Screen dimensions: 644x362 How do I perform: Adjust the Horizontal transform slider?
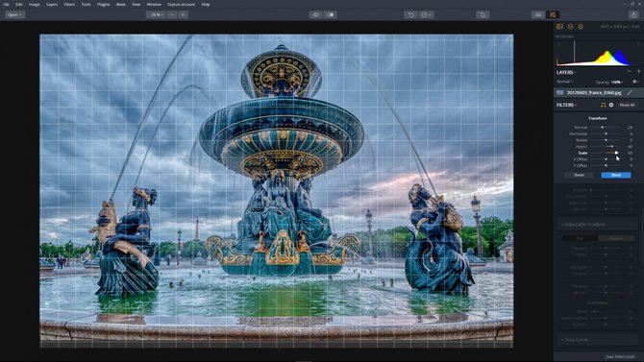607,133
